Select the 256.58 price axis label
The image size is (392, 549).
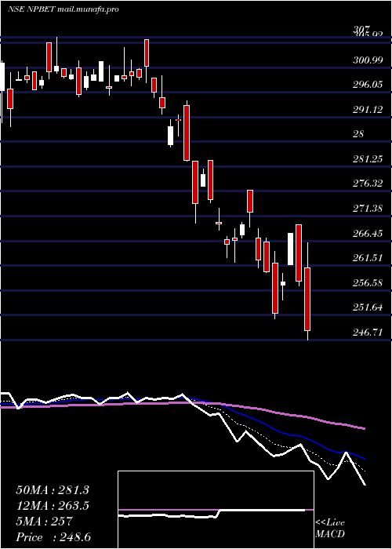(368, 283)
